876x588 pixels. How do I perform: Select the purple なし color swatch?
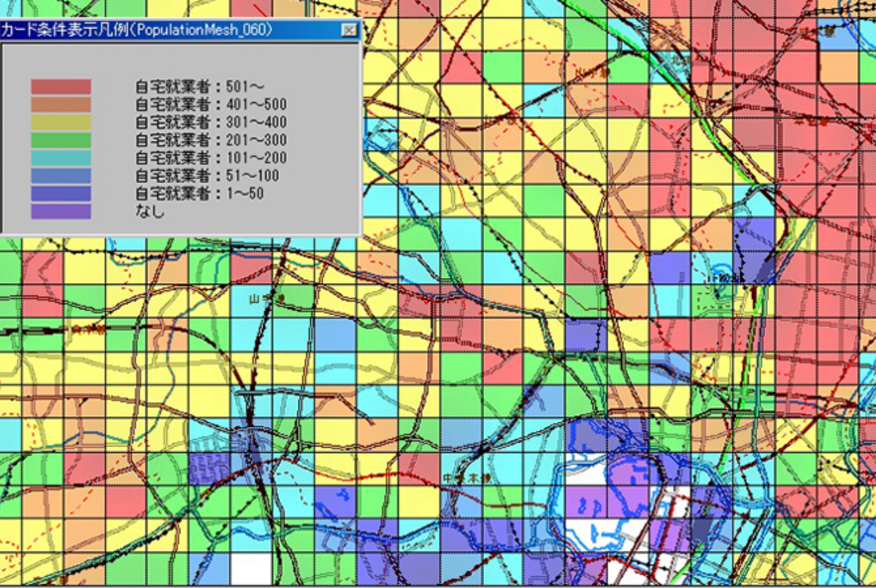(61, 212)
